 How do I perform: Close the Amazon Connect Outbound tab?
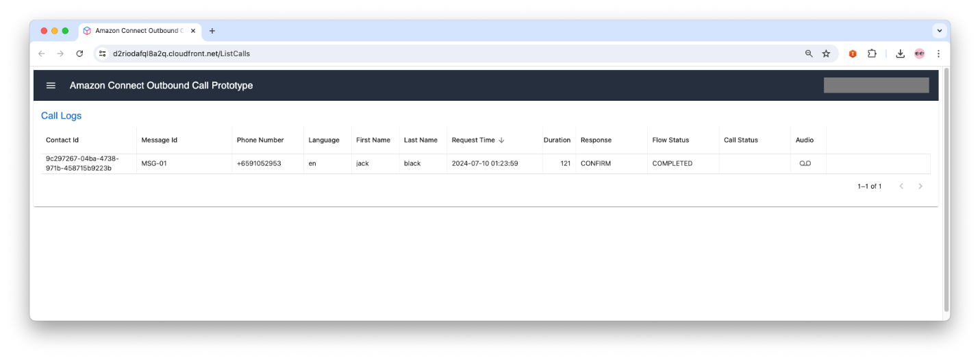[193, 31]
